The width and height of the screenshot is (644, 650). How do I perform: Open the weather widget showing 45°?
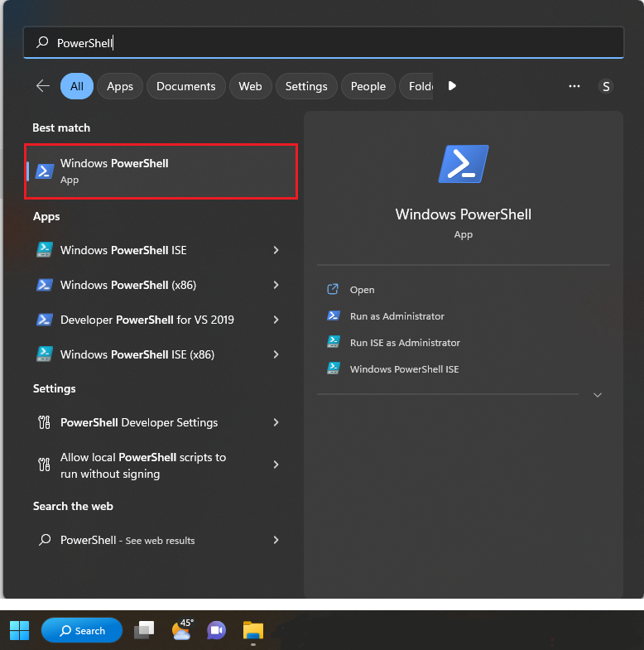pyautogui.click(x=182, y=629)
